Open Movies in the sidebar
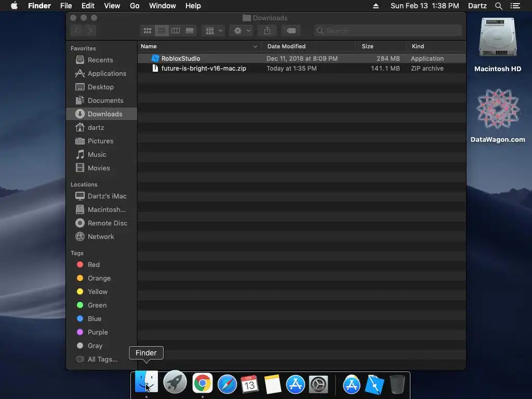 pos(101,168)
